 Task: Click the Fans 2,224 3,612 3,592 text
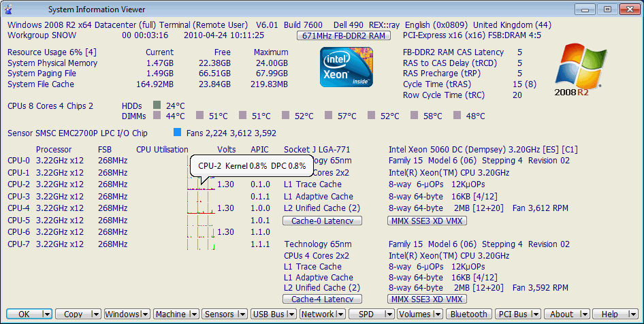(x=231, y=133)
